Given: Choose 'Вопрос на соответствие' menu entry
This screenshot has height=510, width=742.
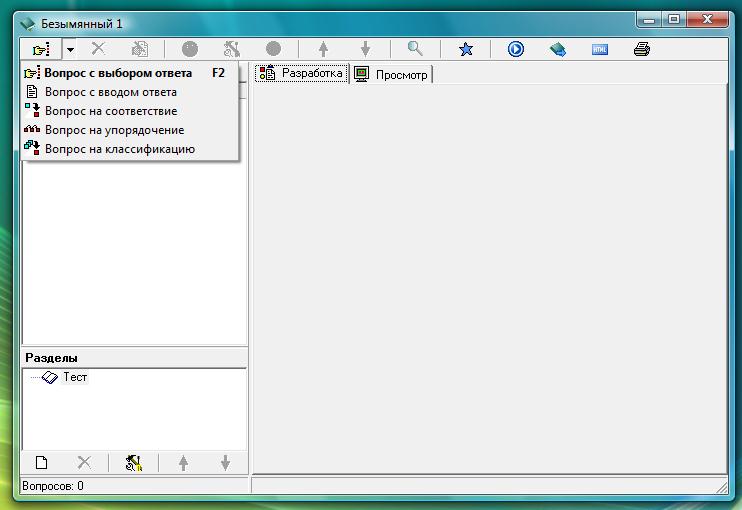Looking at the screenshot, I should [x=130, y=111].
